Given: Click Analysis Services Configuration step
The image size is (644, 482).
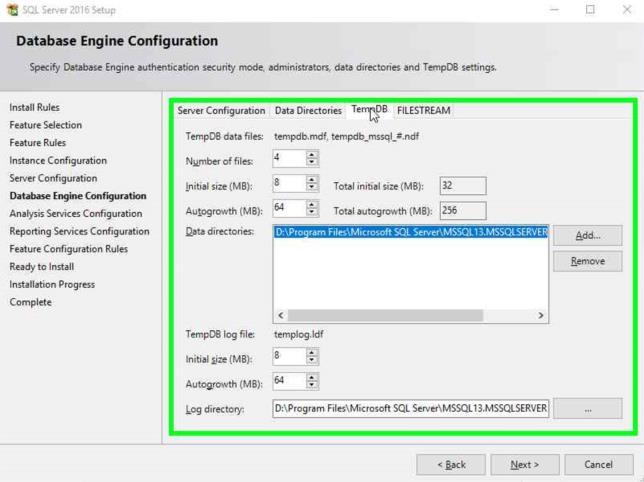Looking at the screenshot, I should point(76,213).
